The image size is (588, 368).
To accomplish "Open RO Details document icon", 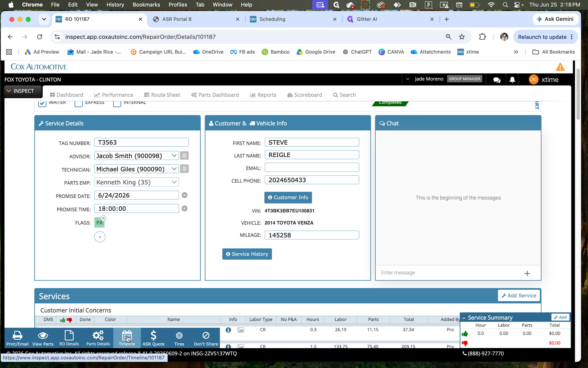I will [69, 338].
